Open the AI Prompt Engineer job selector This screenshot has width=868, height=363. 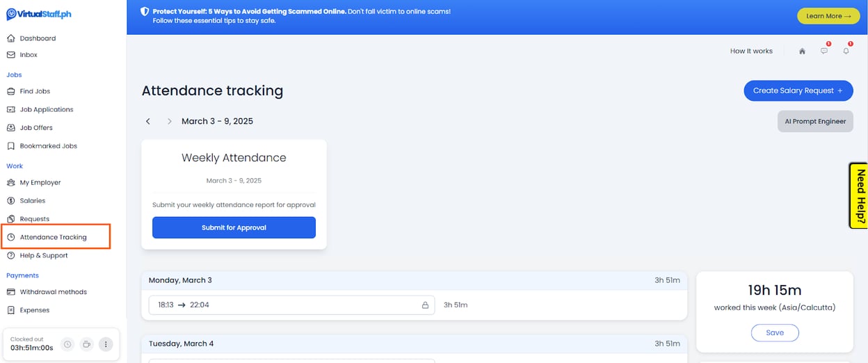[x=814, y=121]
